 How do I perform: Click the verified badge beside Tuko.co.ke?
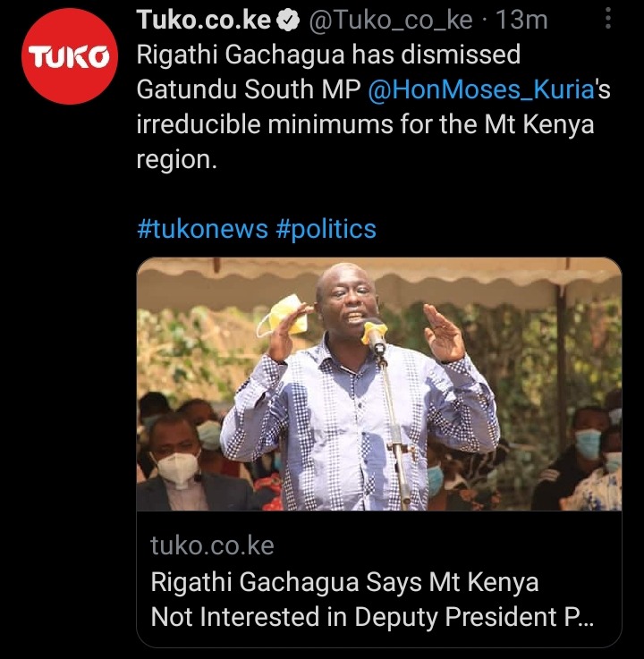[x=288, y=21]
